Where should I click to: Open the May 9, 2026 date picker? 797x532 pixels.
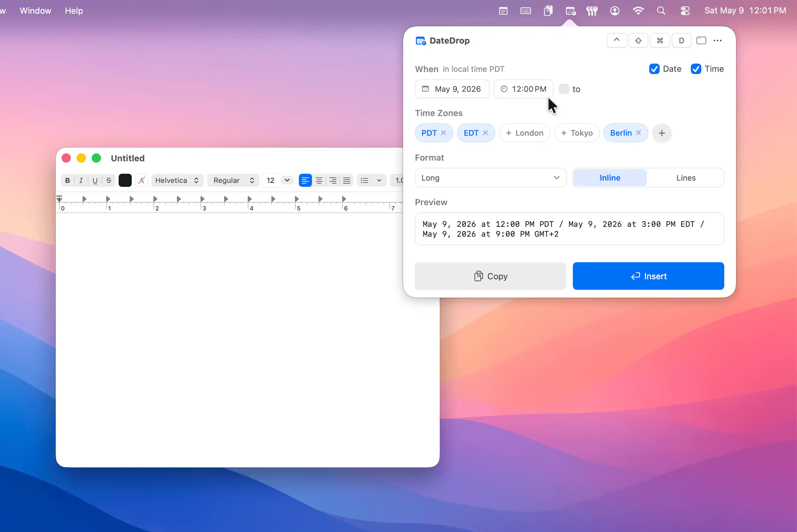click(x=452, y=89)
